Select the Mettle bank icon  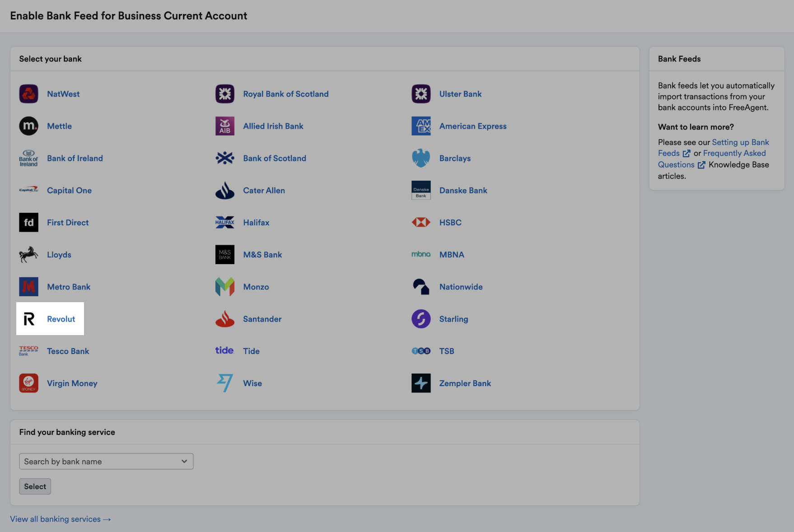point(28,126)
